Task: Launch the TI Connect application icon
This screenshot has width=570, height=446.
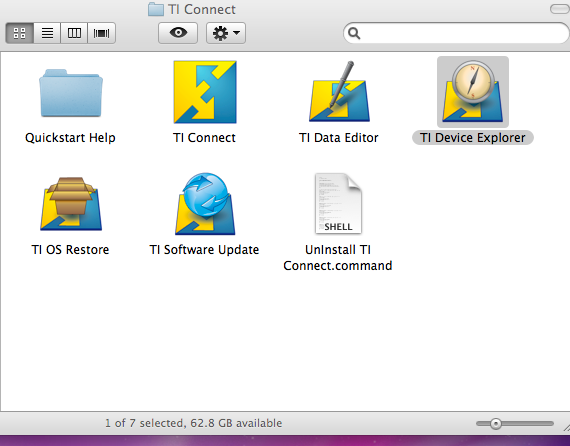Action: tap(205, 92)
